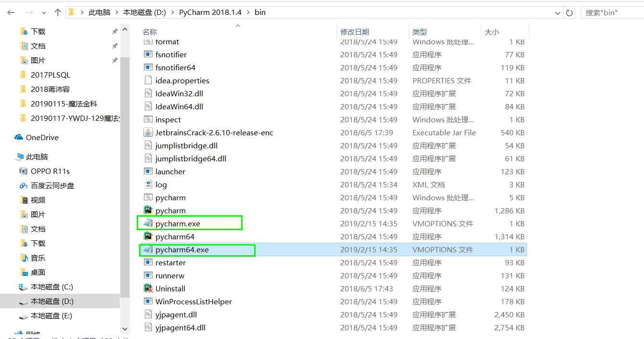Select the restarter application icon
This screenshot has width=644, height=339.
coord(148,262)
